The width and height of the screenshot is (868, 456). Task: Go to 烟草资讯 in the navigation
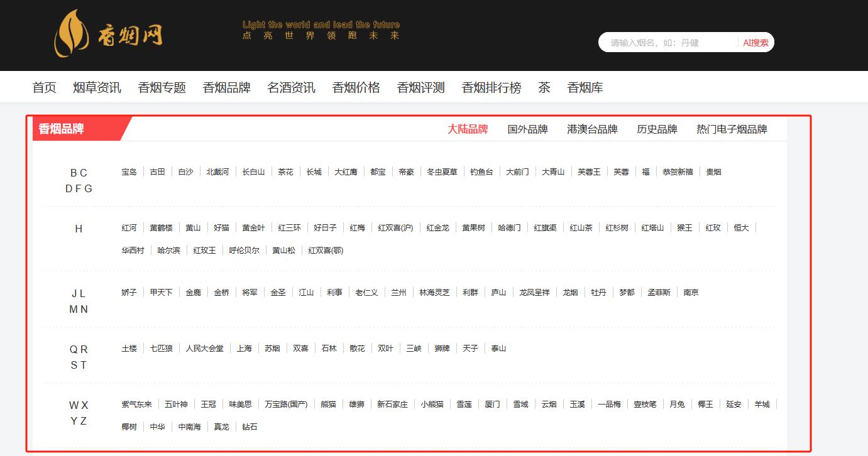pos(97,87)
